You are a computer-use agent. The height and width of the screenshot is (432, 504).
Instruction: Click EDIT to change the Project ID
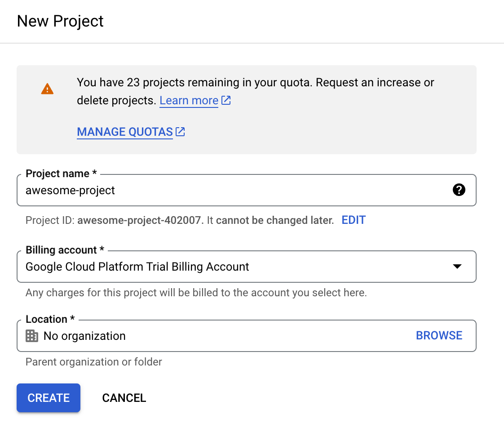click(354, 220)
